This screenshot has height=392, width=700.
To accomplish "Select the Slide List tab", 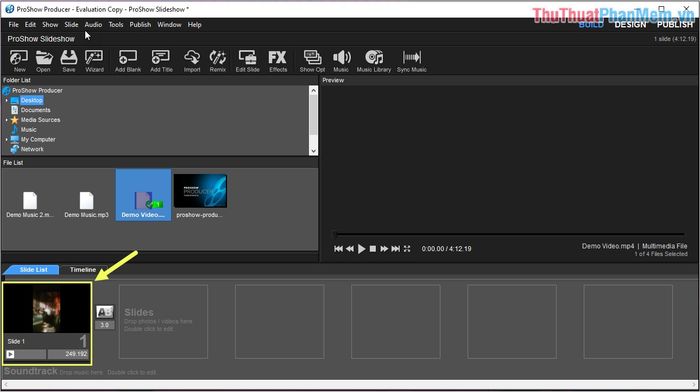I will click(x=33, y=270).
